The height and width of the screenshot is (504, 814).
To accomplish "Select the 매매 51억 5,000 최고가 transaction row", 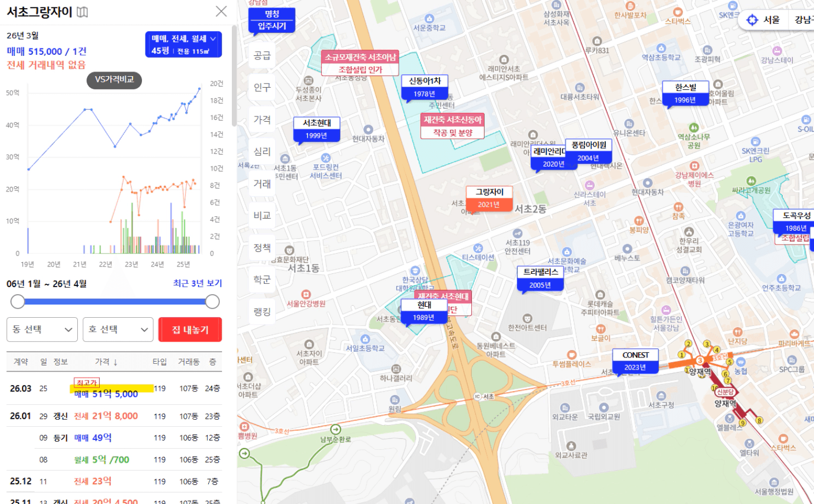I will (114, 389).
